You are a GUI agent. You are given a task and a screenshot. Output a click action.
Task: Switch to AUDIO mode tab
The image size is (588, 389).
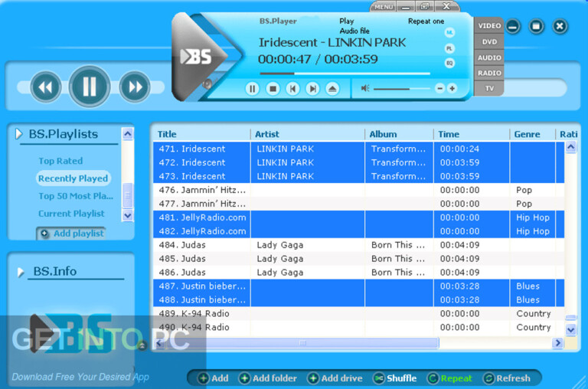tap(489, 57)
